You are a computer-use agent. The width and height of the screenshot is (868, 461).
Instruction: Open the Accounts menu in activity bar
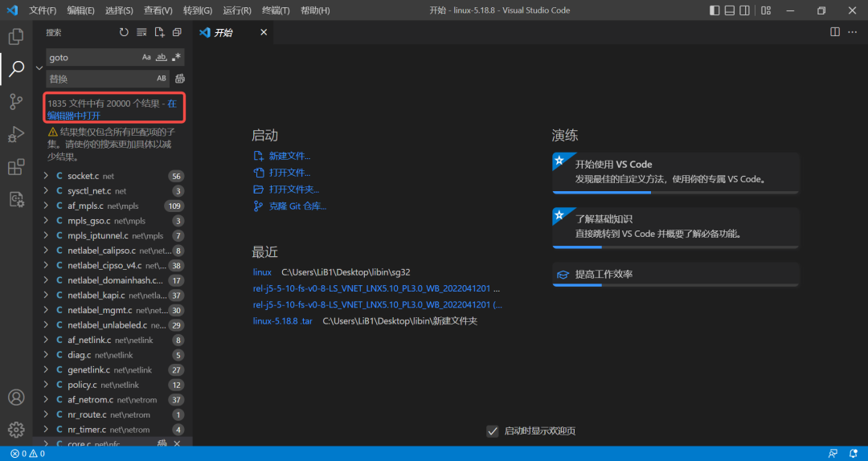click(16, 398)
